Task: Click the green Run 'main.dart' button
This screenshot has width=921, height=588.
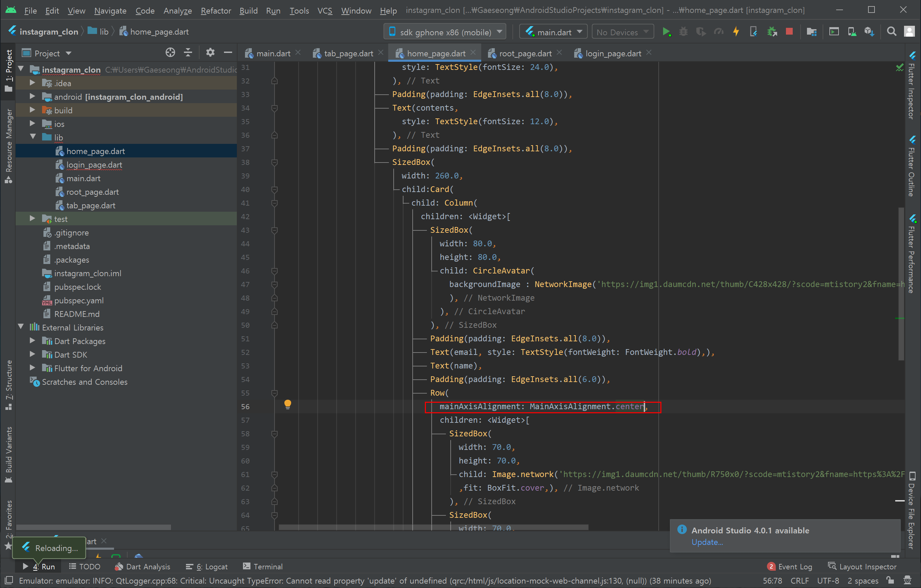Action: [x=666, y=32]
